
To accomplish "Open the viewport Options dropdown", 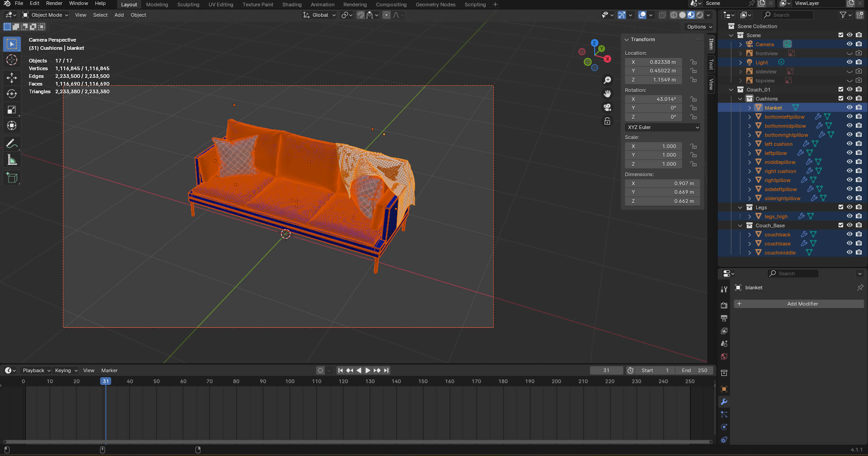I will [x=699, y=27].
